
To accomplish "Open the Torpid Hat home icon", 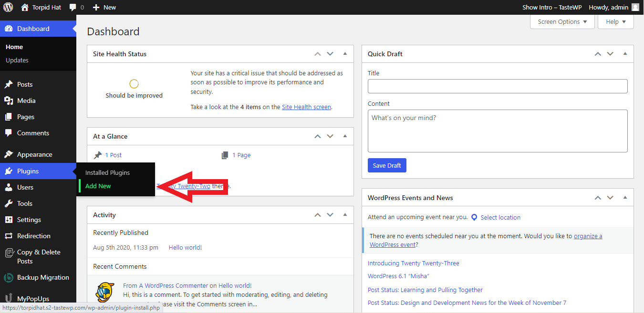I will point(25,7).
